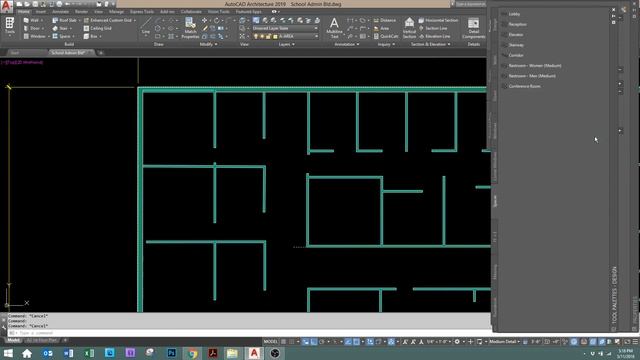The height and width of the screenshot is (360, 640).
Task: Select Vertical Section tool
Action: pyautogui.click(x=409, y=28)
